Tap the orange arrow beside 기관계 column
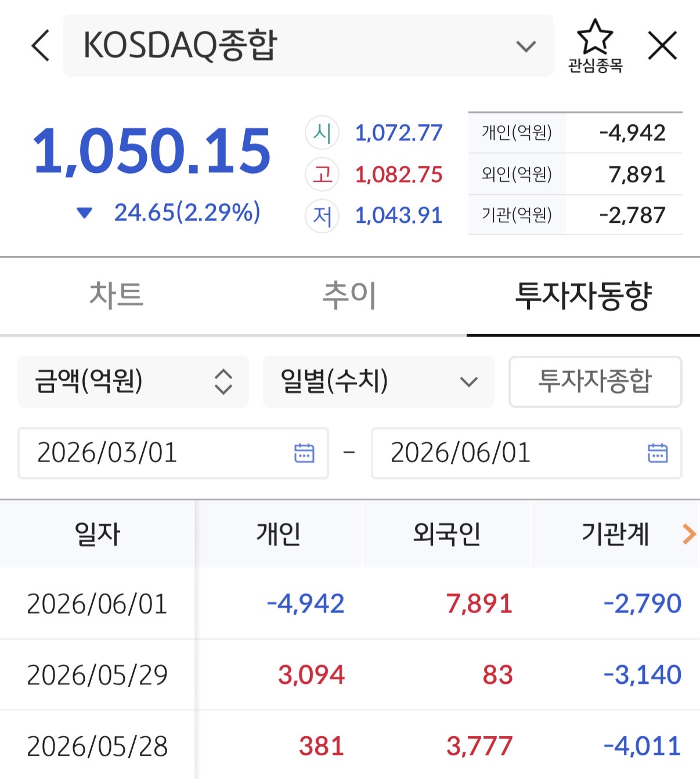 pyautogui.click(x=689, y=533)
